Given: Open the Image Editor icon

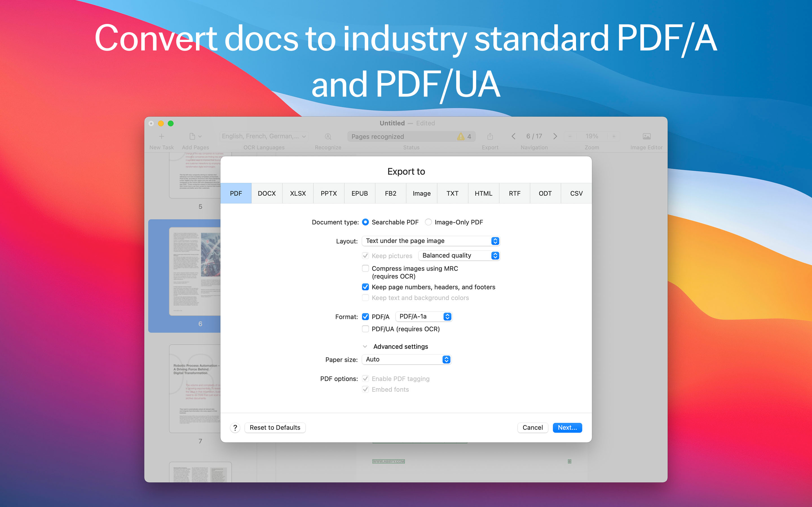Looking at the screenshot, I should point(646,136).
